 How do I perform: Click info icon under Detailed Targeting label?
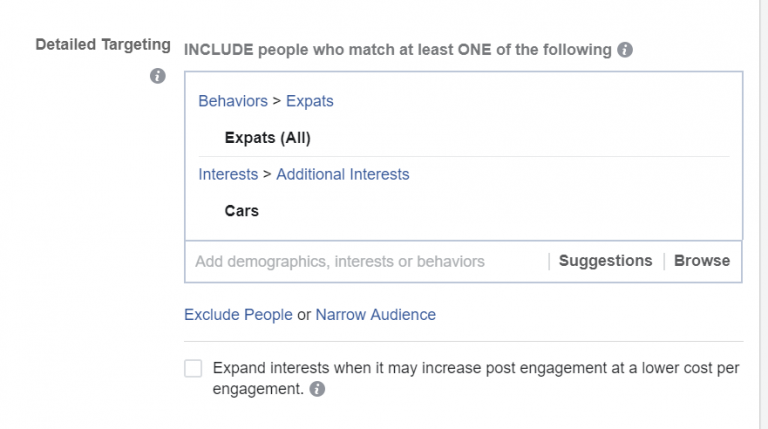coord(157,76)
